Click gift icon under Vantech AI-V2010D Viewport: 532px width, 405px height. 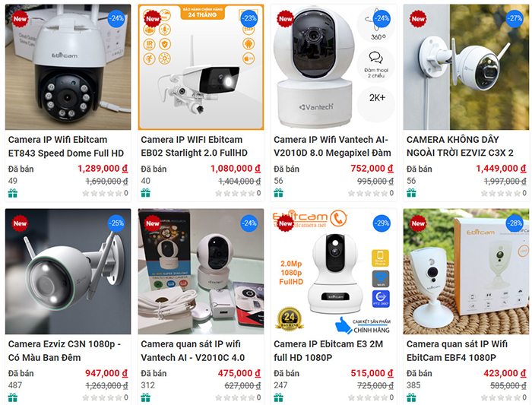279,193
